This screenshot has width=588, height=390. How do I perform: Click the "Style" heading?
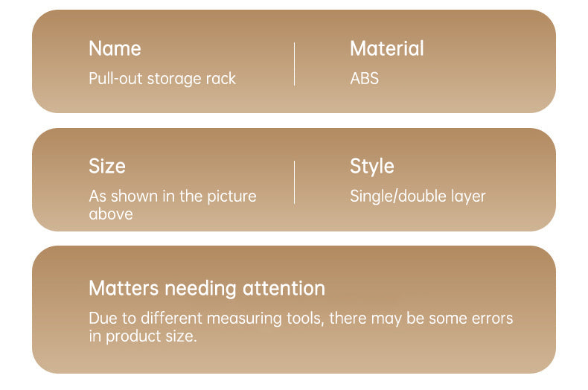pos(372,166)
